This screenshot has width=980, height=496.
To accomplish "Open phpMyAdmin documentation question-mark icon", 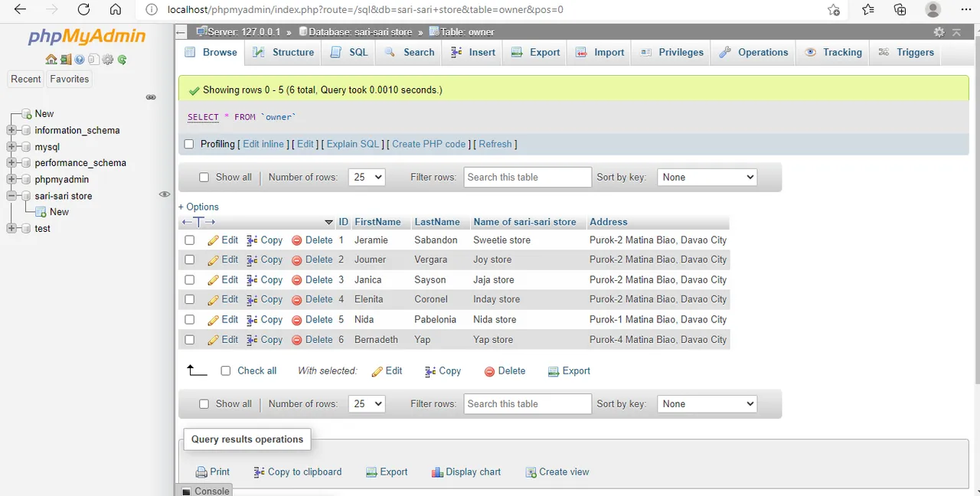I will click(x=80, y=60).
